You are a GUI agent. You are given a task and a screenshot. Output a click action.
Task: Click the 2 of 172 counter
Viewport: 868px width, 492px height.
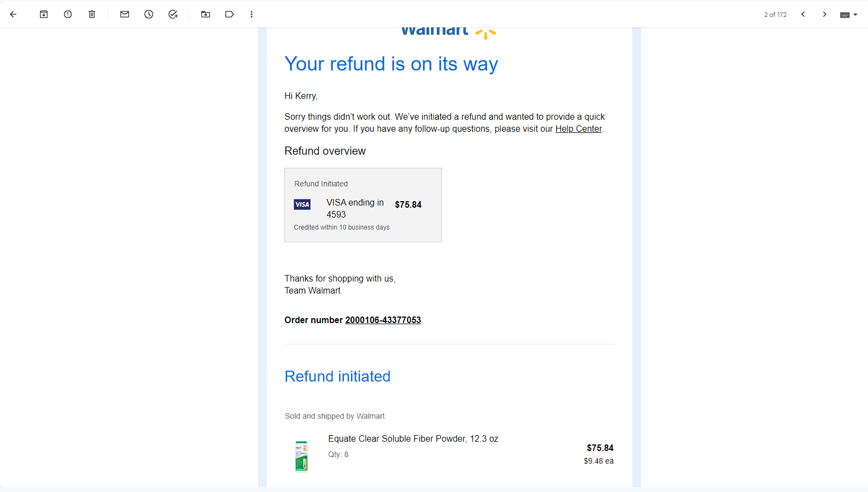[775, 15]
